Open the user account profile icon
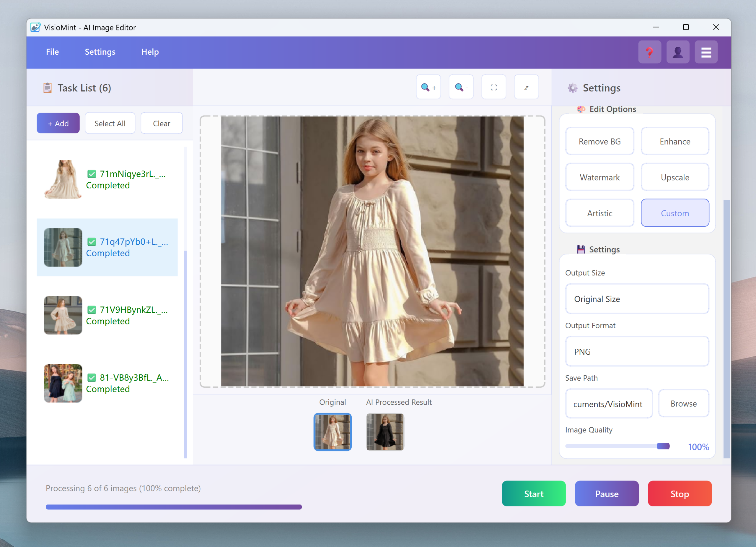This screenshot has width=756, height=547. [x=678, y=52]
